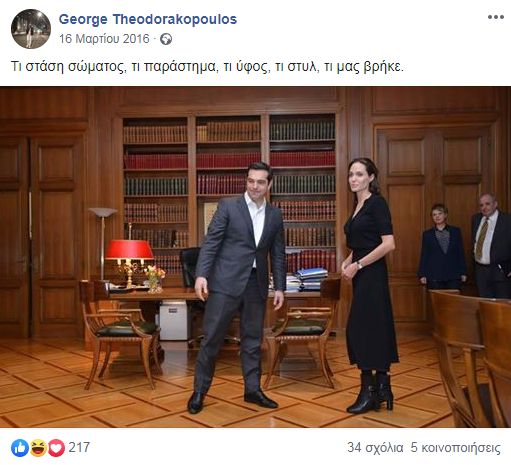This screenshot has width=511, height=465.
Task: Click the man in gray suit in photo
Action: click(239, 287)
